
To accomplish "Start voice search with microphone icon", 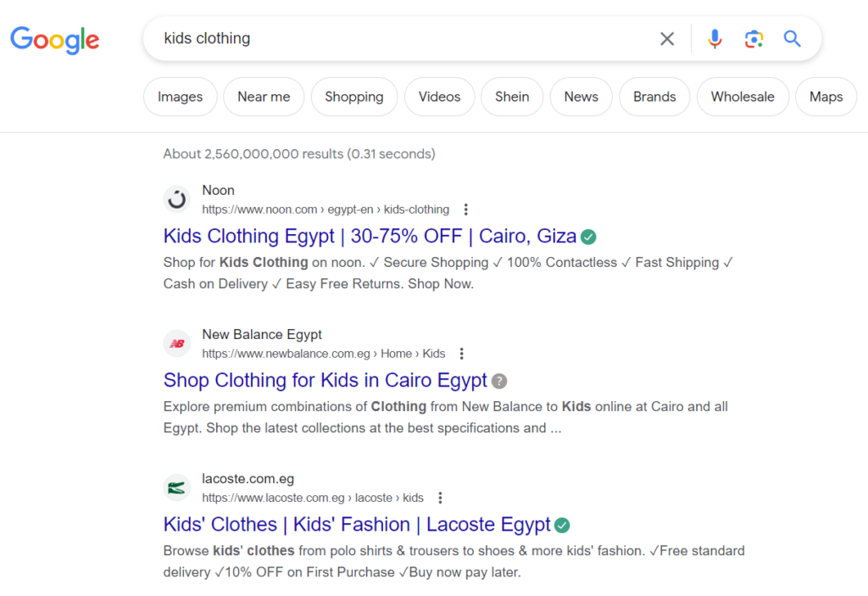I will tap(715, 39).
